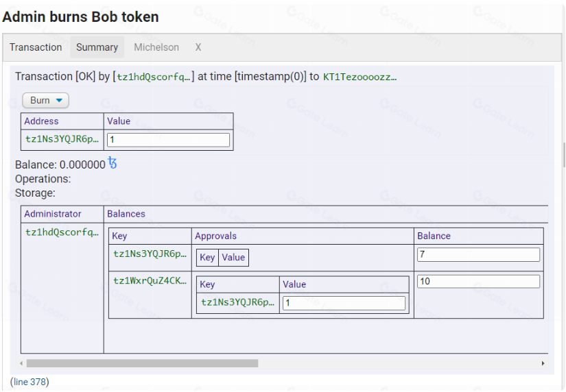The width and height of the screenshot is (566, 392).
Task: Click contract address KT1Tezoooozz
Action: click(359, 77)
